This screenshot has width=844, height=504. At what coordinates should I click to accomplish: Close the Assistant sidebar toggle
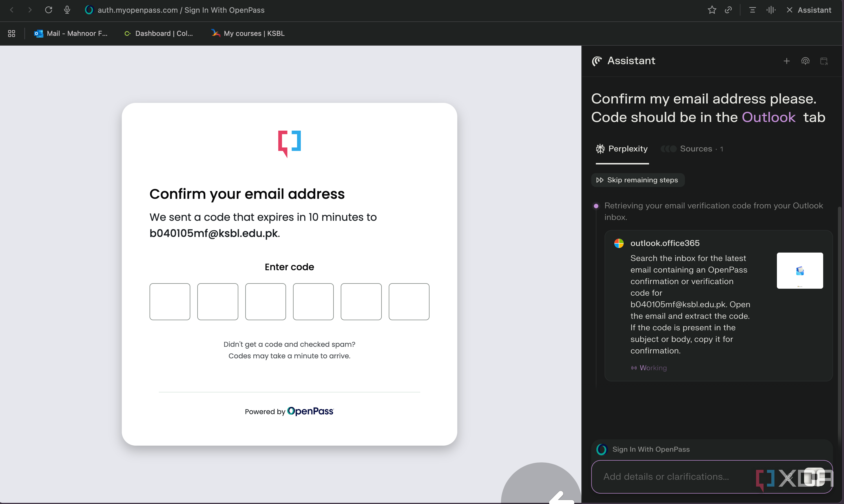tap(809, 10)
